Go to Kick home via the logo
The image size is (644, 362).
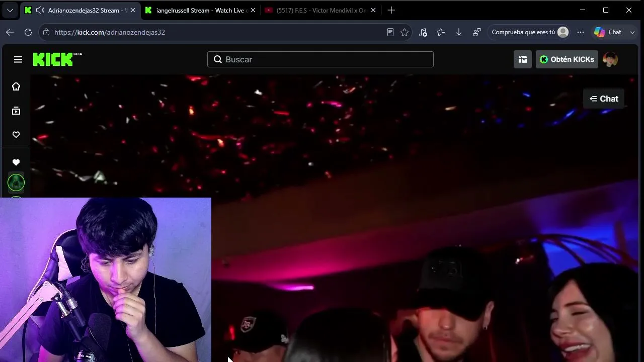pos(57,59)
